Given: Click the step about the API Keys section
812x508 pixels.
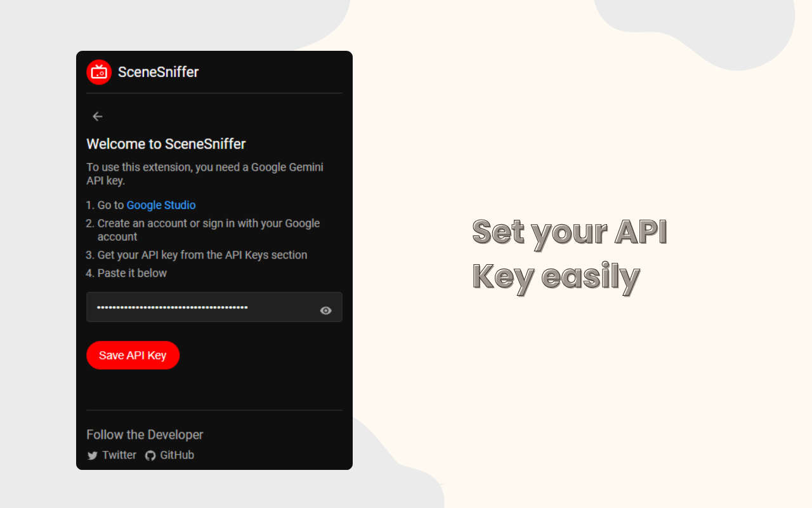Looking at the screenshot, I should 202,255.
